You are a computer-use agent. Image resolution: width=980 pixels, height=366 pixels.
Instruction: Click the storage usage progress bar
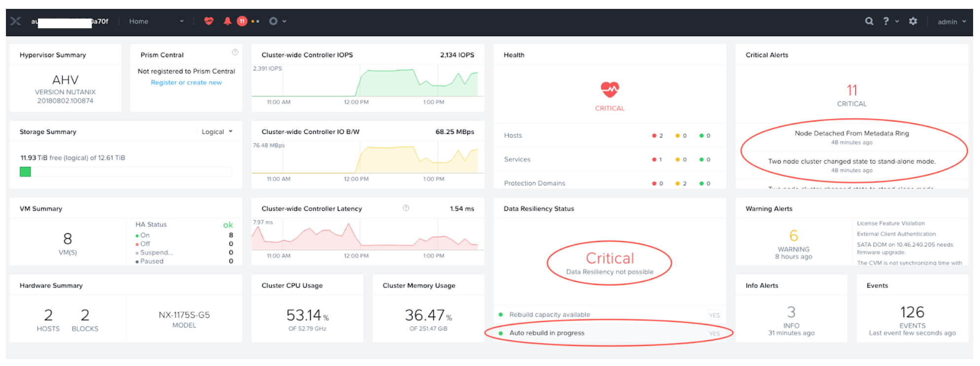(x=126, y=172)
